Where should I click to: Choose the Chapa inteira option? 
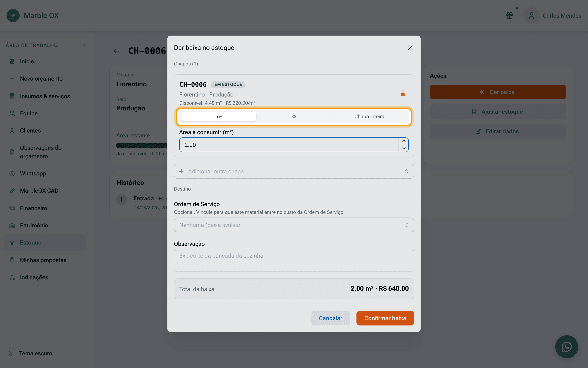369,117
